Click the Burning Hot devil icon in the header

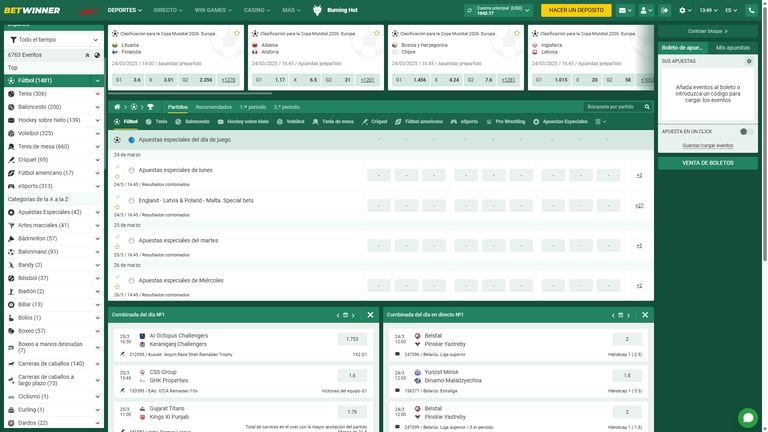317,10
